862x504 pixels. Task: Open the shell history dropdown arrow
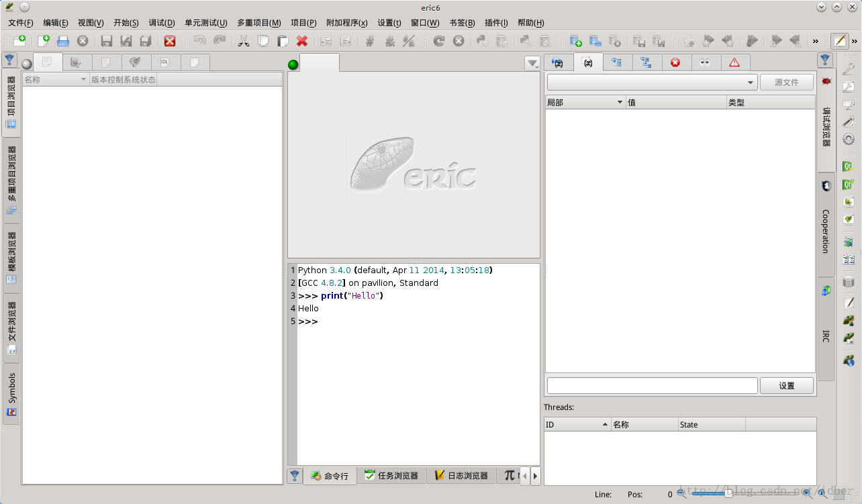(x=532, y=62)
